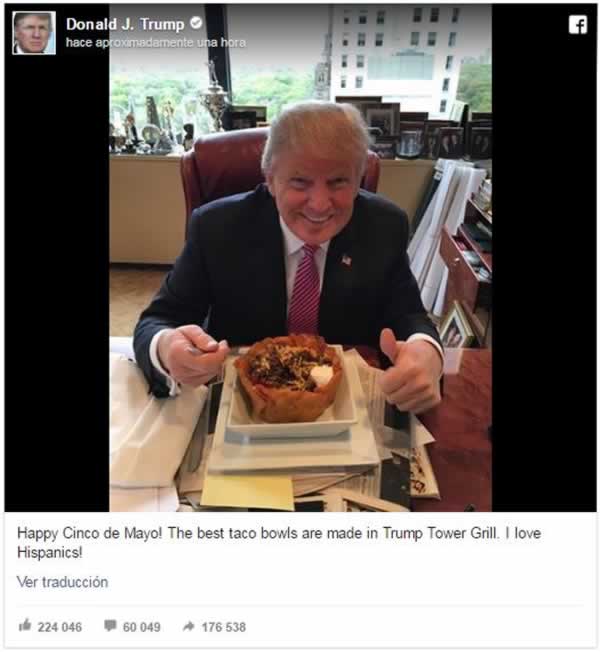Screen dimensions: 600x652
Task: Click the 'hace aproximadamente una hora' timestamp
Action: coord(156,42)
